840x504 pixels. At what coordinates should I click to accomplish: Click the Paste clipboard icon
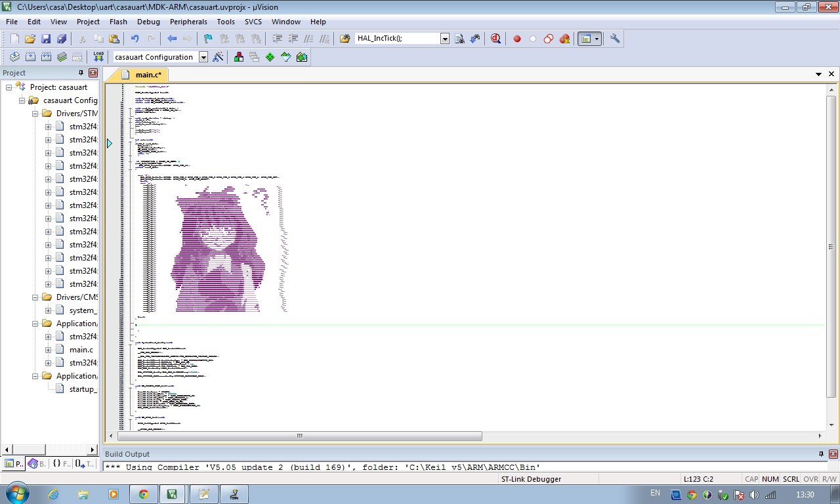pos(114,39)
